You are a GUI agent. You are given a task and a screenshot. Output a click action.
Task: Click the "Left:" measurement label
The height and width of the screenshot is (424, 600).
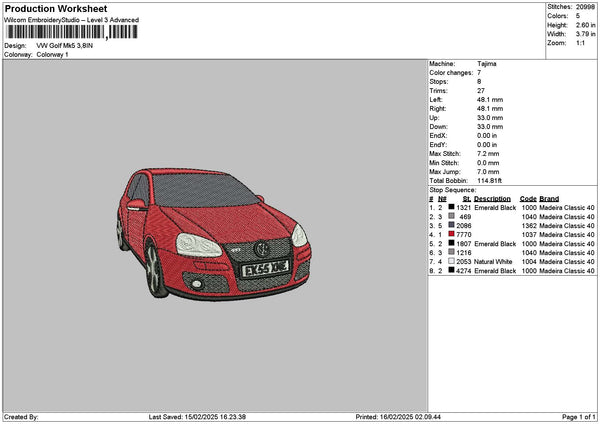pos(436,99)
